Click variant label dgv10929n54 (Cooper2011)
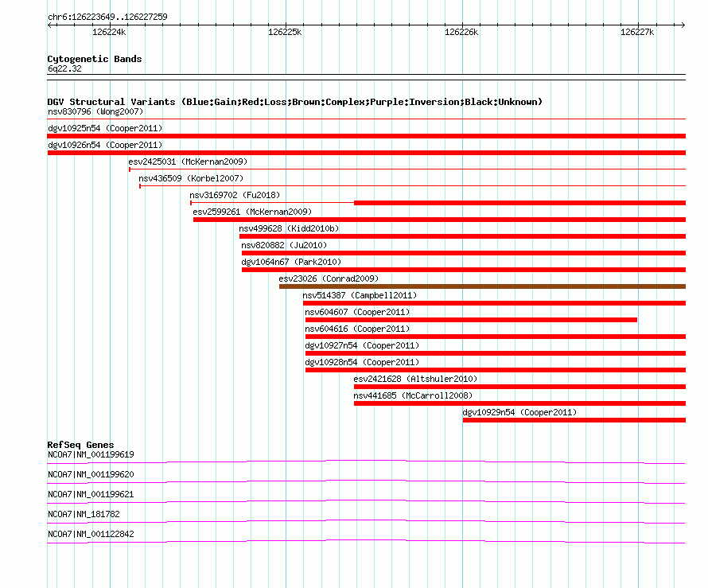This screenshot has width=708, height=588. tap(519, 412)
